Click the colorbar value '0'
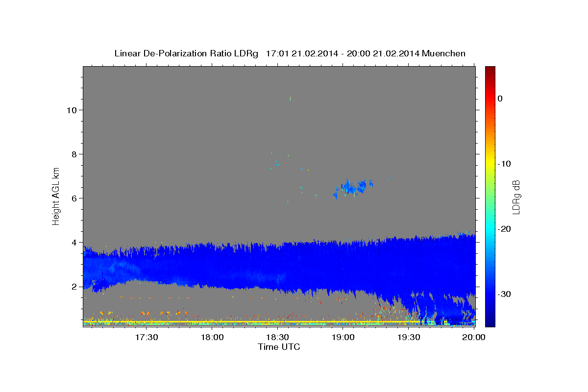This screenshot has width=588, height=392. (500, 98)
